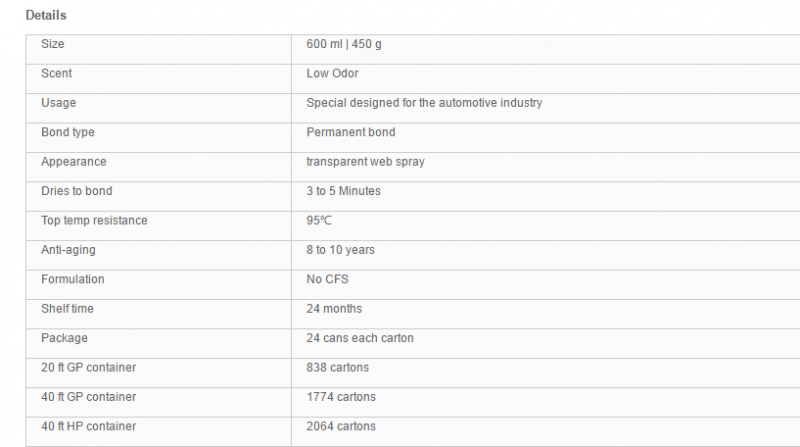Viewport: 800px width, 447px height.
Task: Select the Top temp resistance label
Action: (94, 220)
